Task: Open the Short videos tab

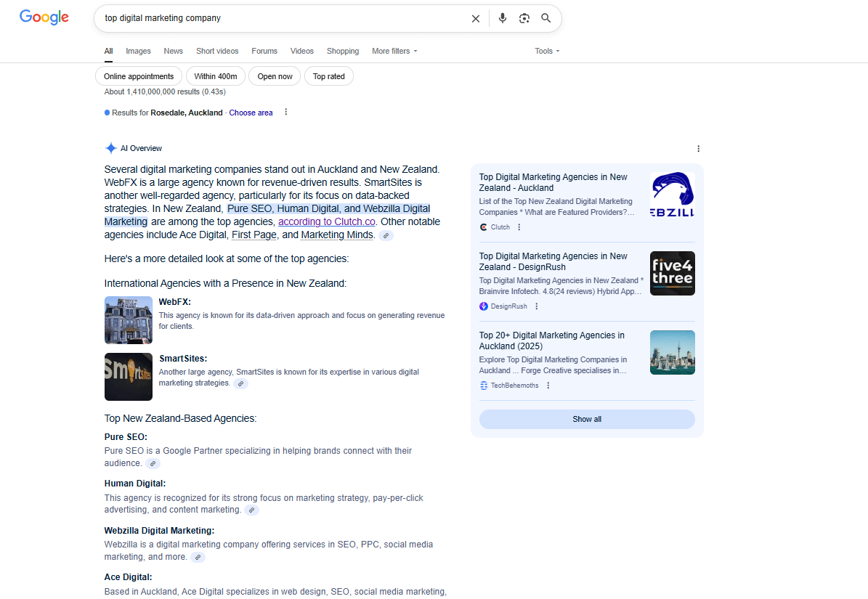Action: [217, 51]
